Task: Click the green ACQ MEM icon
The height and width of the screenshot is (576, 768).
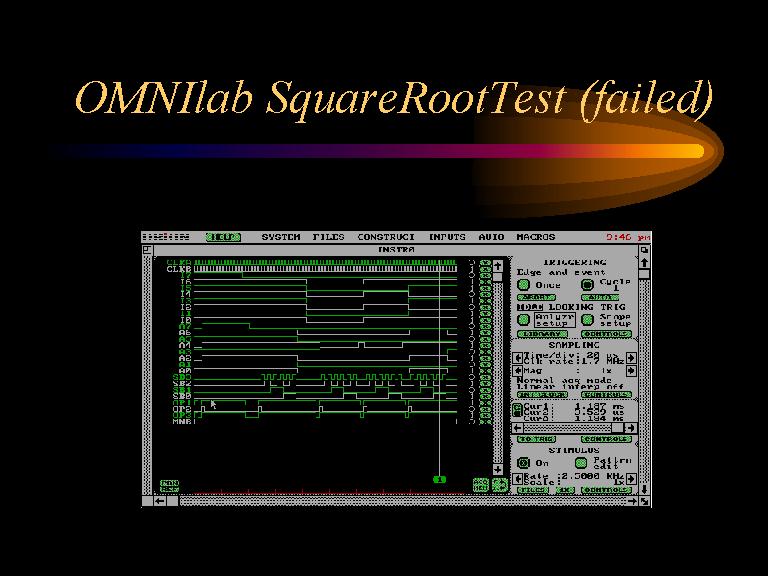Action: coord(480,484)
